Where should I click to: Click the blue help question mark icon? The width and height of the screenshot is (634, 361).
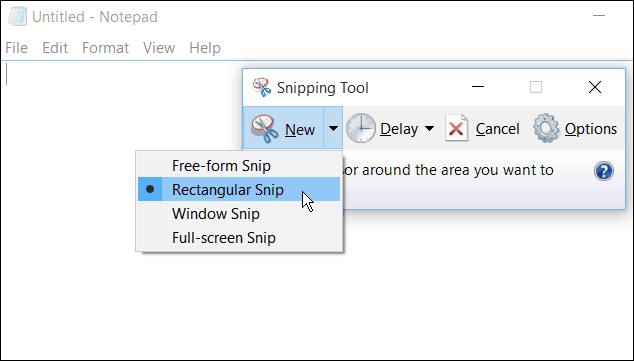coord(604,171)
